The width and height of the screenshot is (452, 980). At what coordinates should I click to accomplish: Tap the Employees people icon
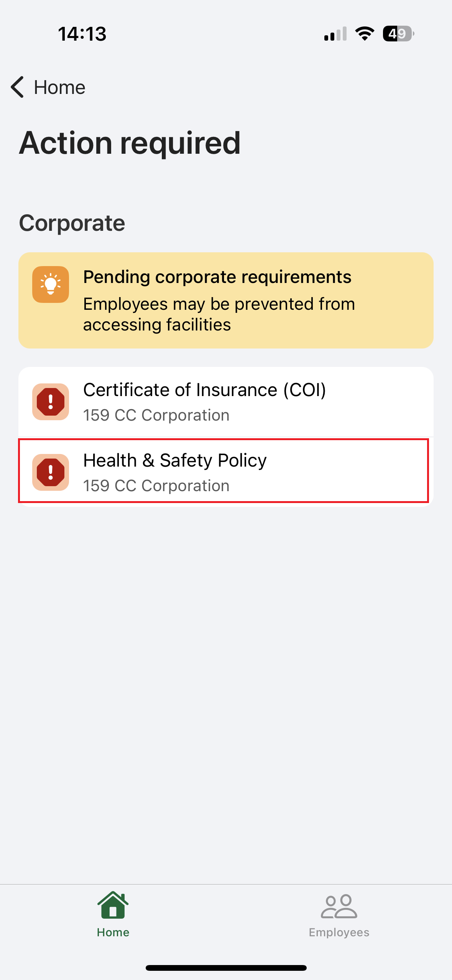[339, 906]
